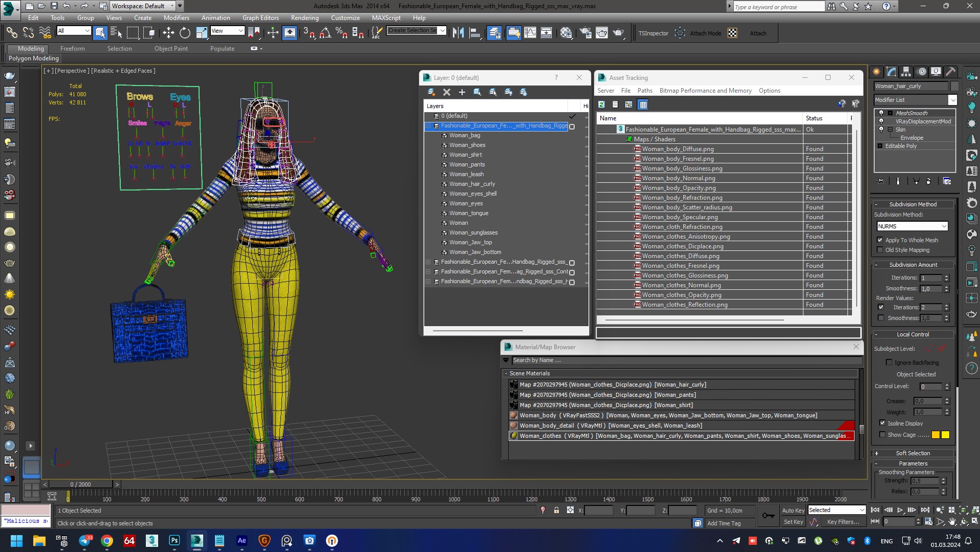Toggle the Selection Lock padlock icon
This screenshot has width=980, height=552.
point(556,510)
